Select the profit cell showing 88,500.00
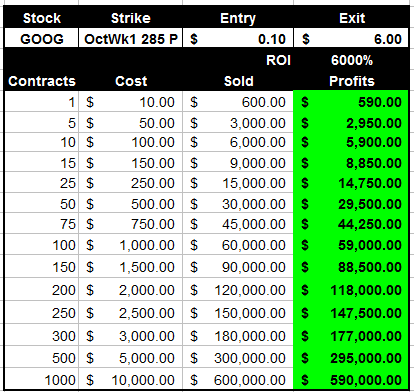 click(x=351, y=267)
